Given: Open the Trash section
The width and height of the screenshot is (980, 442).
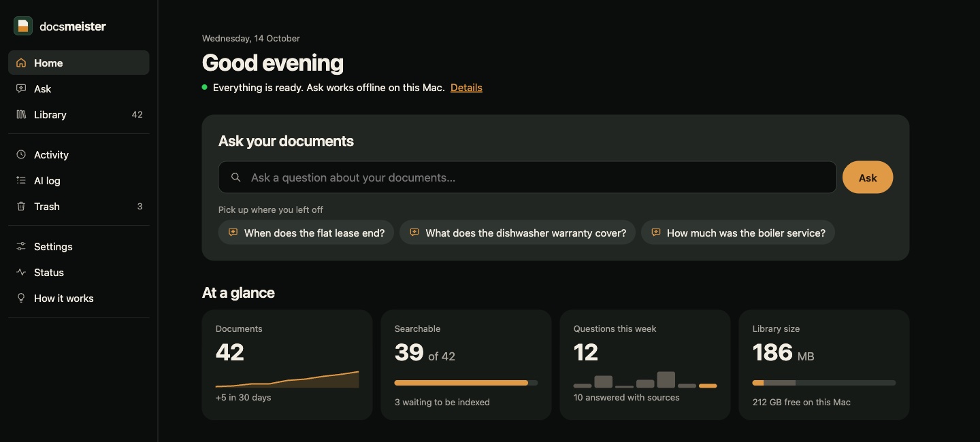Looking at the screenshot, I should click(x=79, y=206).
